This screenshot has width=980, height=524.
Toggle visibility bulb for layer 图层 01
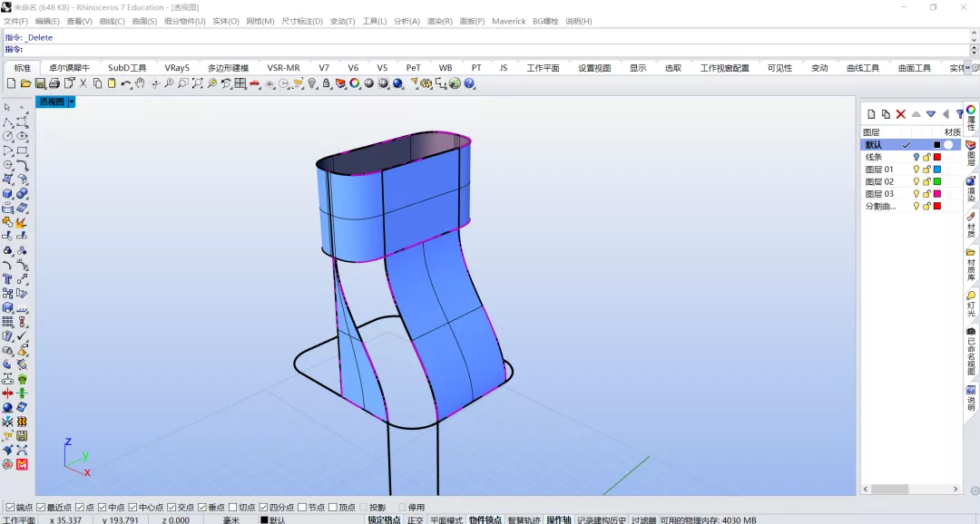coord(916,170)
